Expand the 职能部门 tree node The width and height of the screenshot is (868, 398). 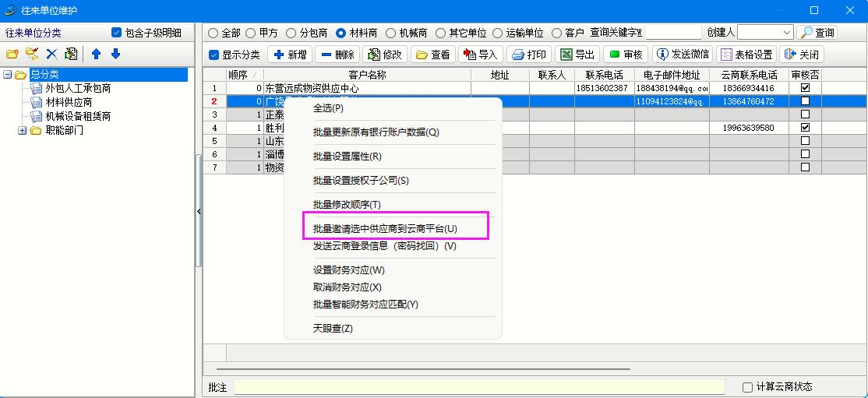tap(22, 130)
